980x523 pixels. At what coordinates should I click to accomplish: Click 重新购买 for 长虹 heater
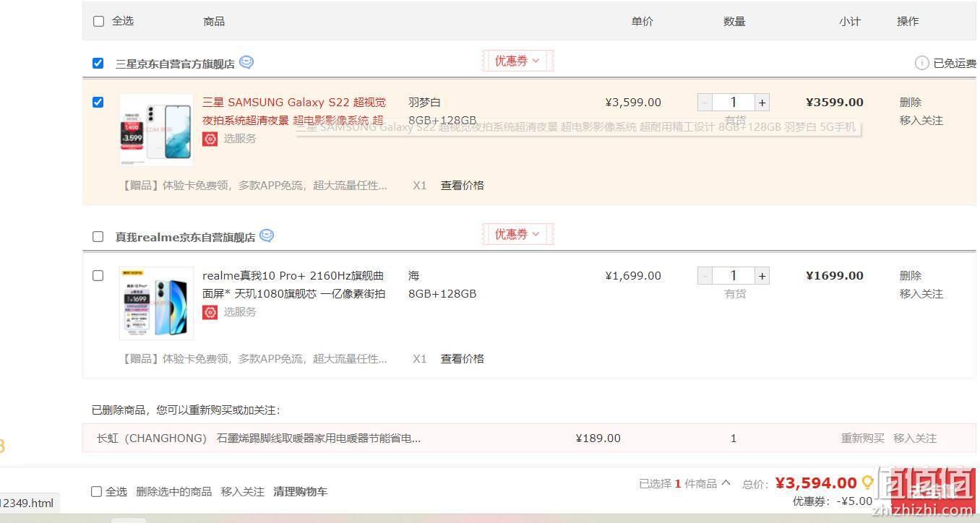click(x=863, y=438)
